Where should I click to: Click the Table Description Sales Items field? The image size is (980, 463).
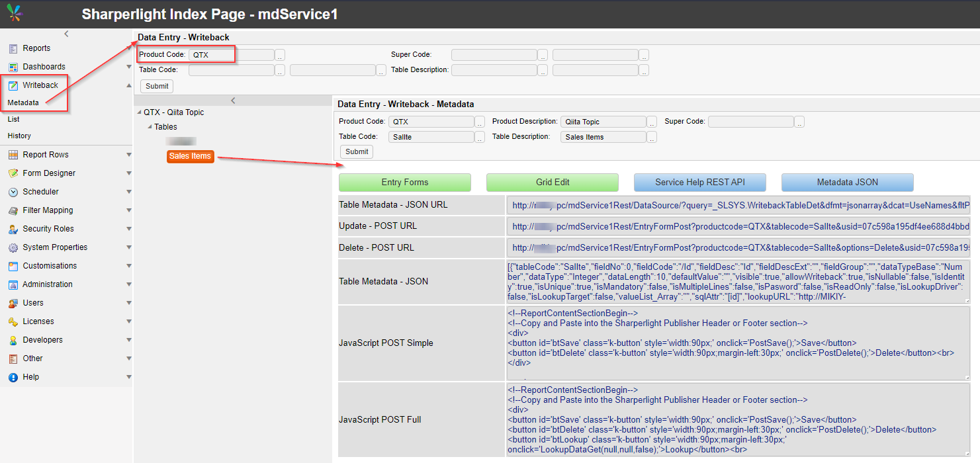[x=603, y=137]
